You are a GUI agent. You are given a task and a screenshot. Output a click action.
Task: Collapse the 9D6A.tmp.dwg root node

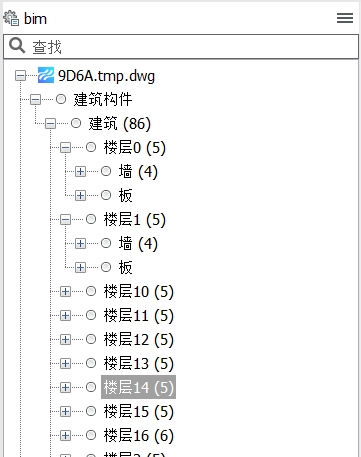[21, 76]
